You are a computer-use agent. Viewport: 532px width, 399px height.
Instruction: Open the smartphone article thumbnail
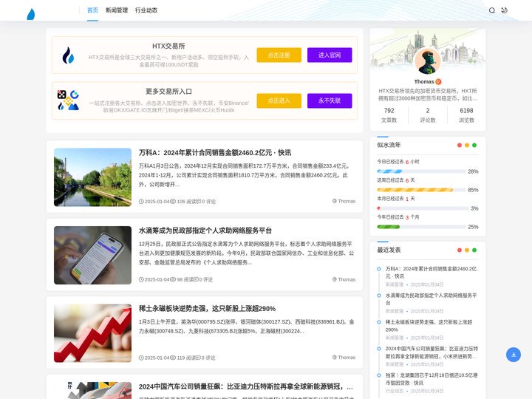coord(92,255)
